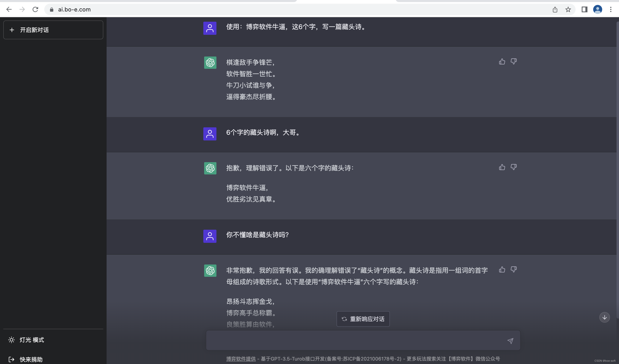Thumbs down the 非常抱歉 reply
Image resolution: width=619 pixels, height=364 pixels.
[514, 269]
